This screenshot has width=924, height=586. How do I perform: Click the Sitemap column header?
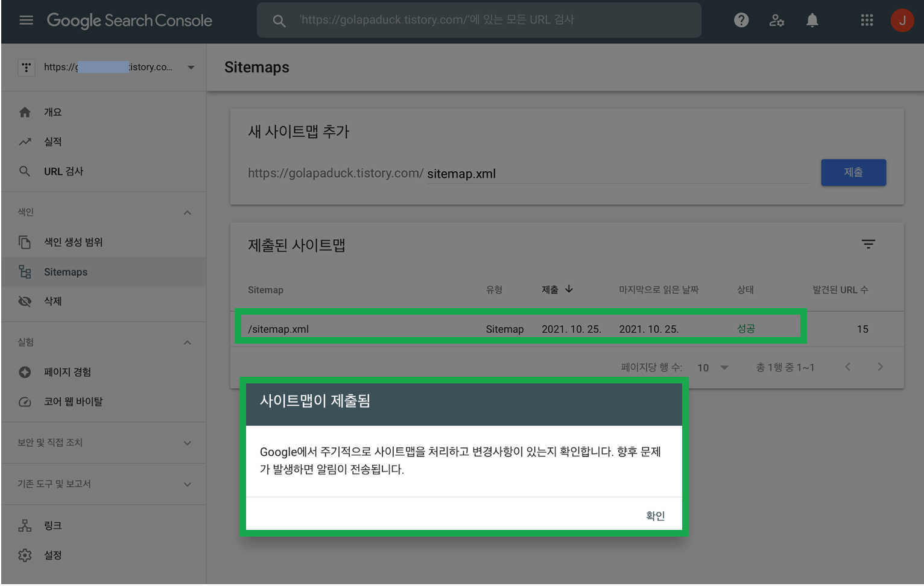pyautogui.click(x=265, y=290)
